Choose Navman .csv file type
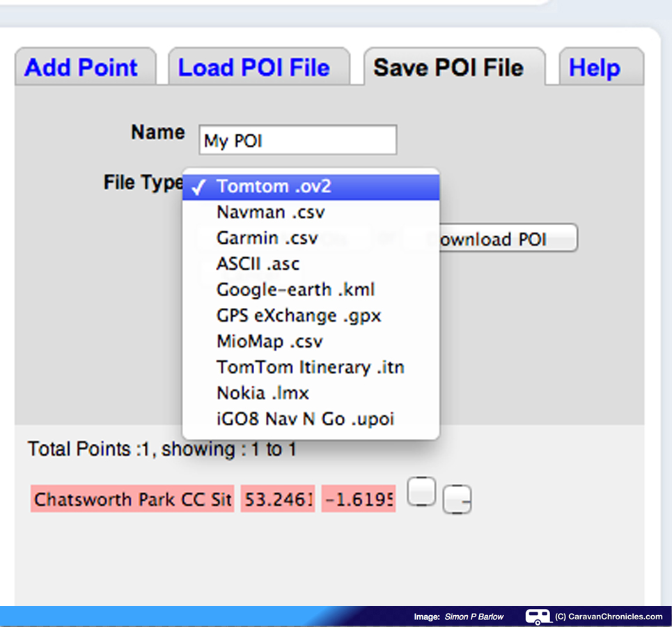The image size is (672, 627). (270, 212)
